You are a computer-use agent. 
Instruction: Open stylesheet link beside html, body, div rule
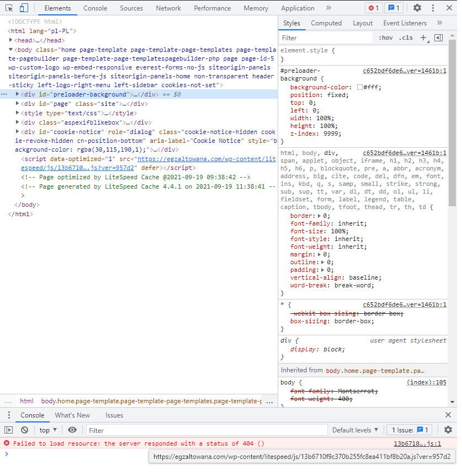click(x=405, y=153)
